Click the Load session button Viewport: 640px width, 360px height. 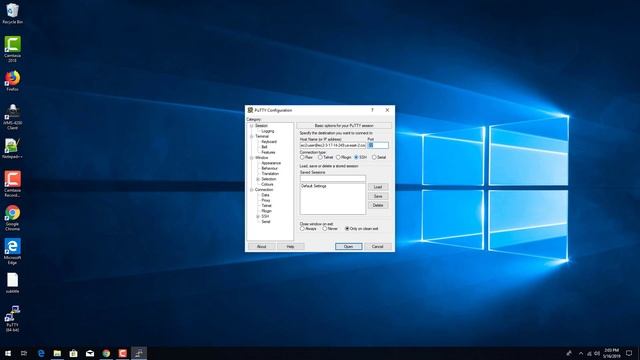point(378,187)
